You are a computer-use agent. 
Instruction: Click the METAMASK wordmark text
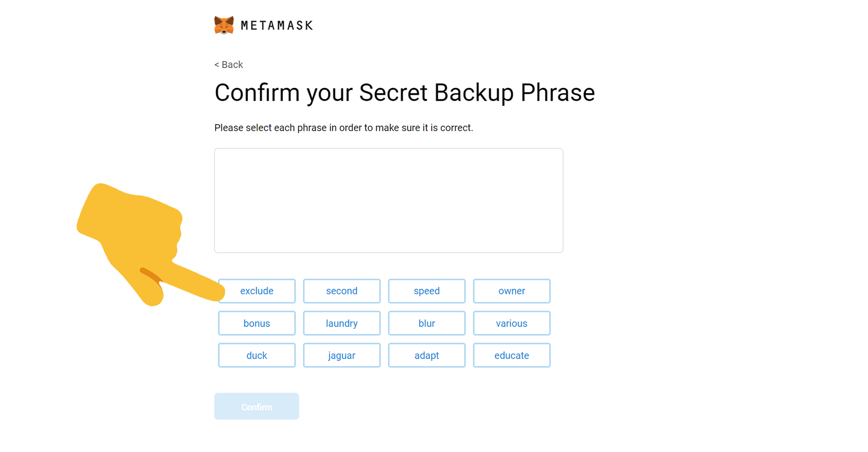(277, 25)
